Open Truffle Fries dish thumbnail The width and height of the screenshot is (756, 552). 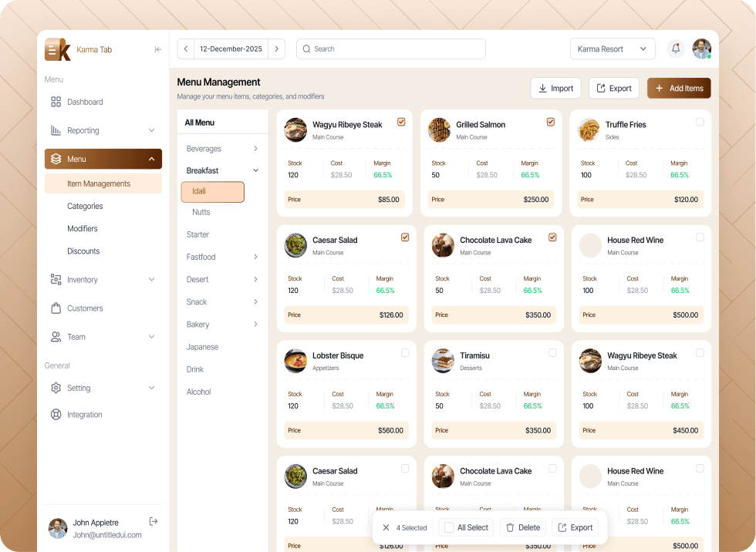click(589, 130)
